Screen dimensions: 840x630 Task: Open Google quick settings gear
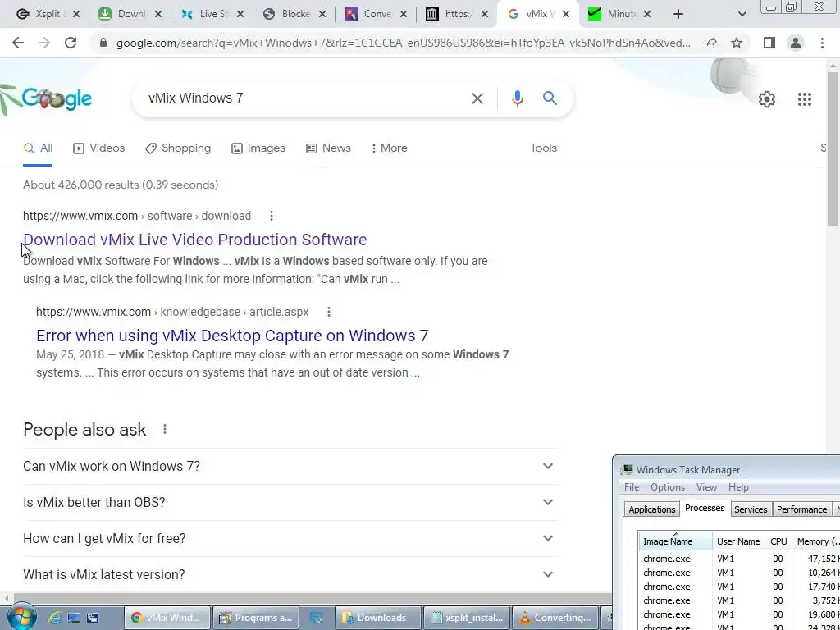click(767, 99)
